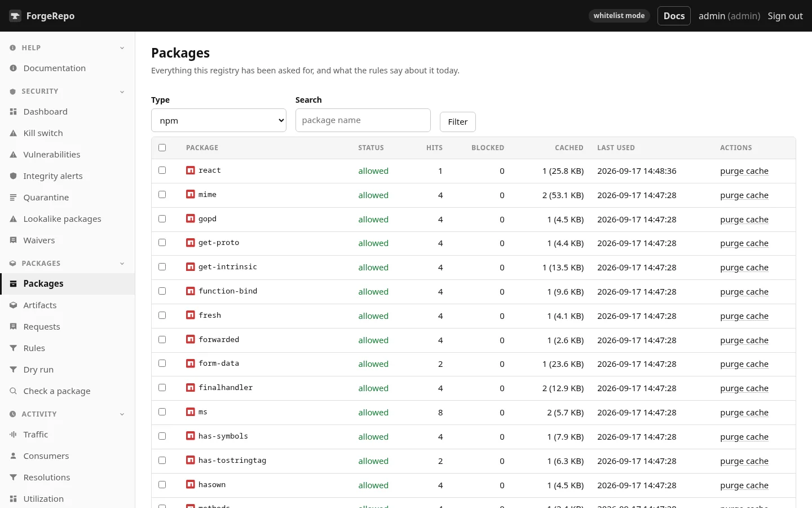The image size is (812, 508).
Task: Purge cache for the ms package
Action: click(744, 413)
